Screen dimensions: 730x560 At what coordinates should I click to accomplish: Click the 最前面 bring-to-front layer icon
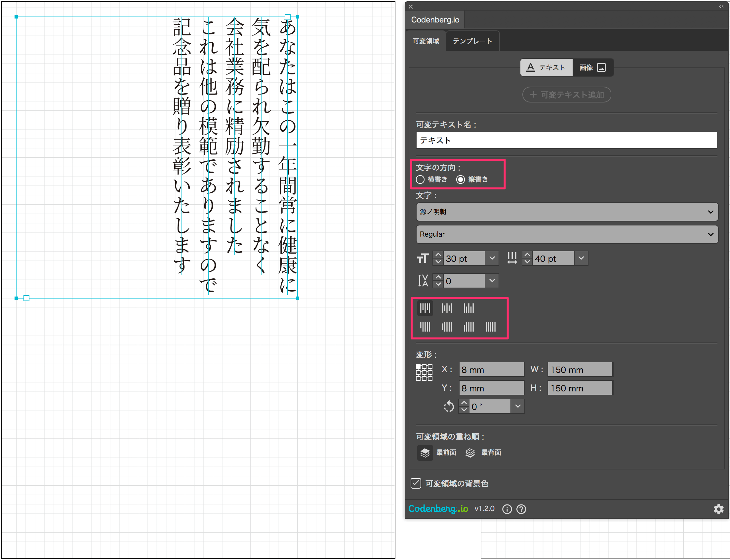coord(425,452)
